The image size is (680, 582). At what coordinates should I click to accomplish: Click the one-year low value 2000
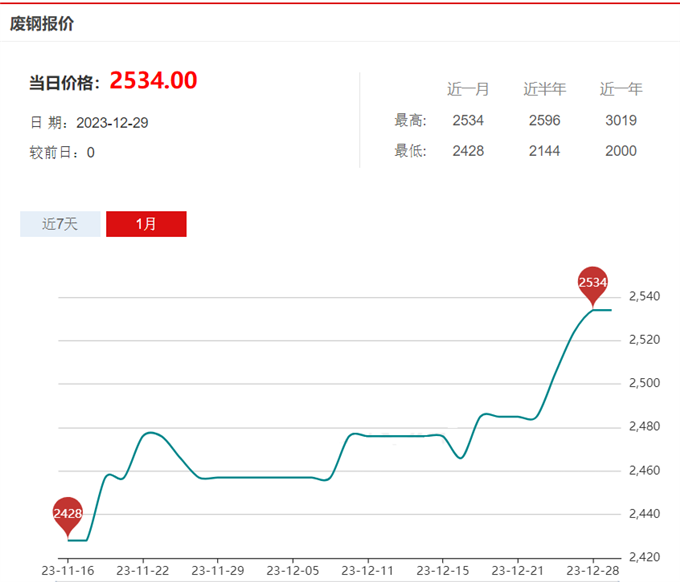point(621,151)
